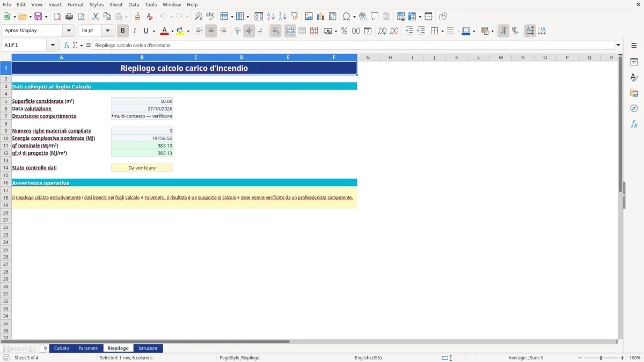644x362 pixels.
Task: Open background color dropdown arrow
Action: tap(188, 31)
